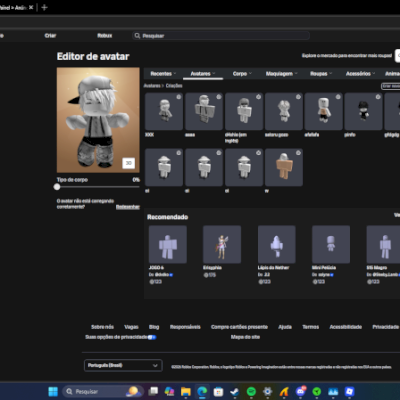Open settings gear on afafafa avatar card
The image size is (400, 400).
[x=338, y=97]
